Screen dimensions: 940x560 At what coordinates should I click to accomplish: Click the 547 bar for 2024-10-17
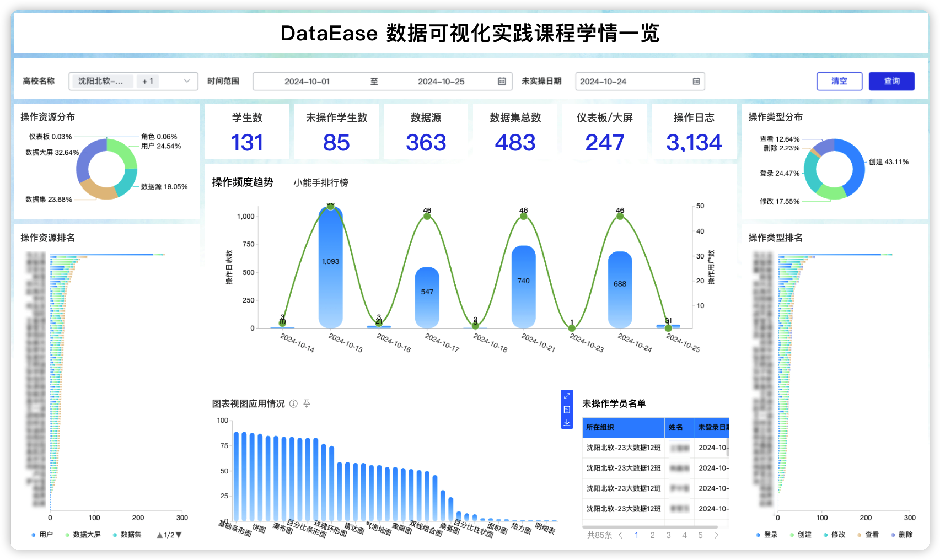[x=427, y=298]
